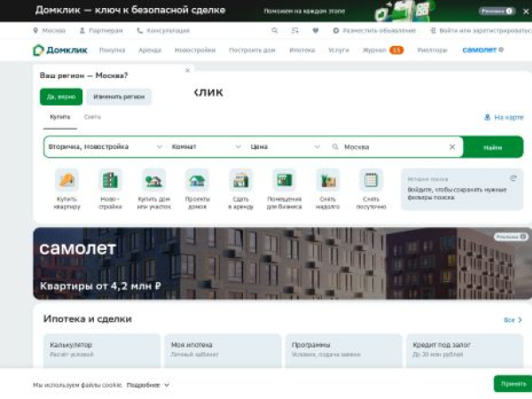This screenshot has width=532, height=399.
Task: Open the Калькулятор card
Action: (x=102, y=350)
